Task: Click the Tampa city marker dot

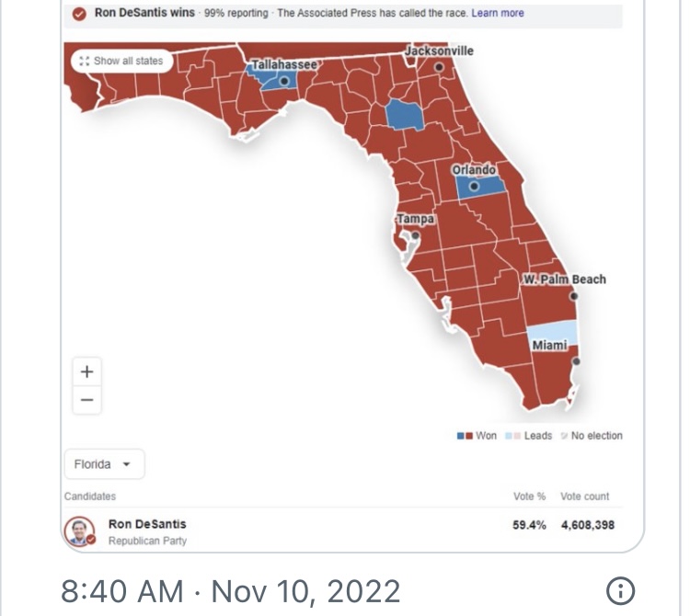Action: point(416,235)
